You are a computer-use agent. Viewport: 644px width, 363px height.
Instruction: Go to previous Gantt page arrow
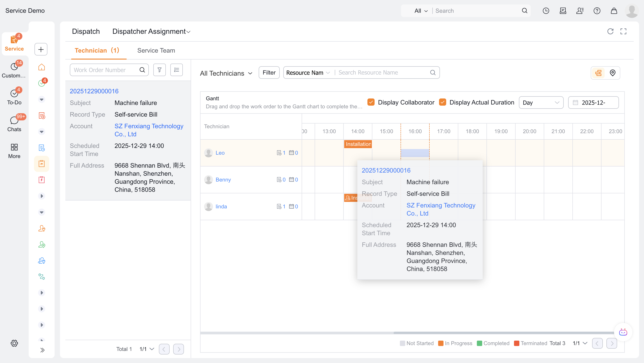(x=597, y=344)
